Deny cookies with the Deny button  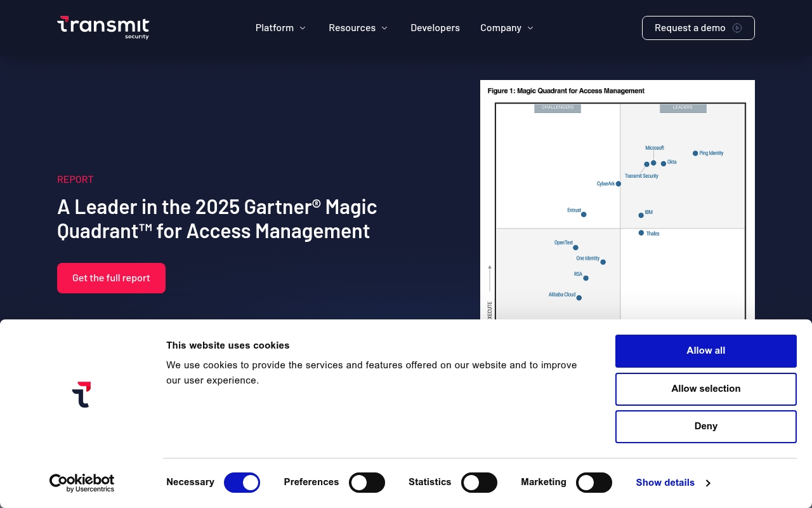pyautogui.click(x=706, y=427)
